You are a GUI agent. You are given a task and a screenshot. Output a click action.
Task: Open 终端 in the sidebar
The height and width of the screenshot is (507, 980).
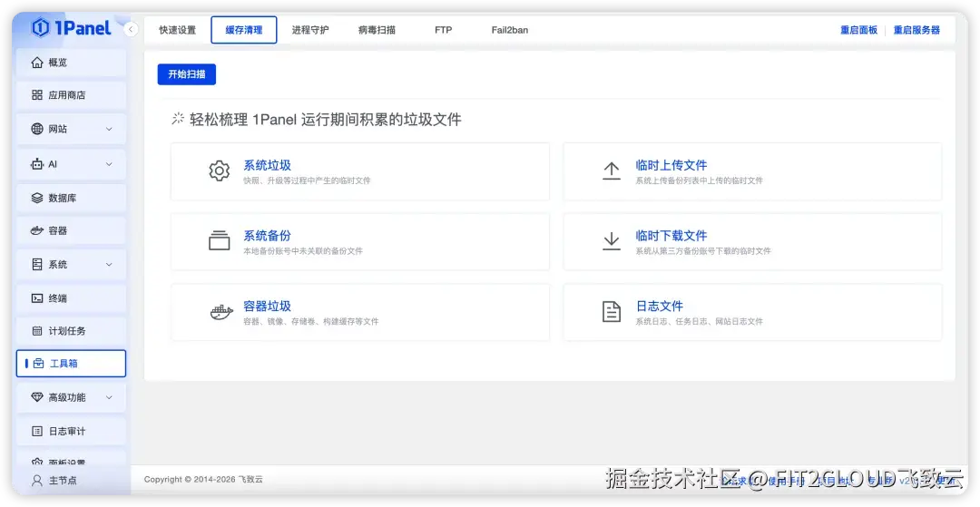point(71,297)
